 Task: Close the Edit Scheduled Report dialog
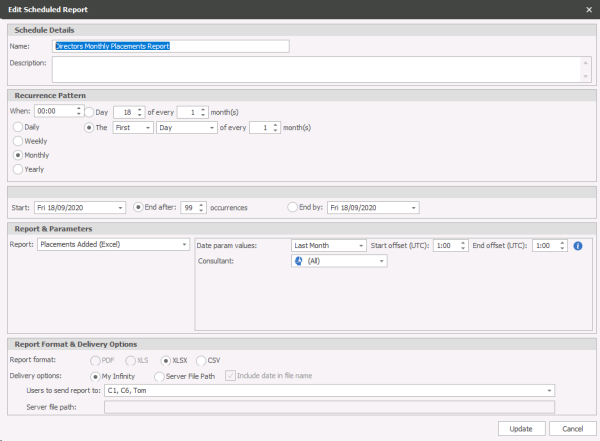click(587, 9)
